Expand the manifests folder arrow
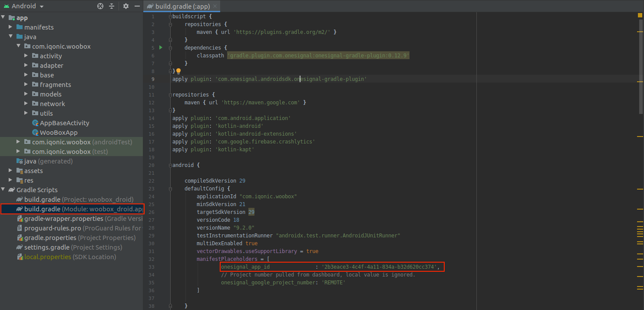Viewport: 644px width, 310px height. tap(11, 27)
